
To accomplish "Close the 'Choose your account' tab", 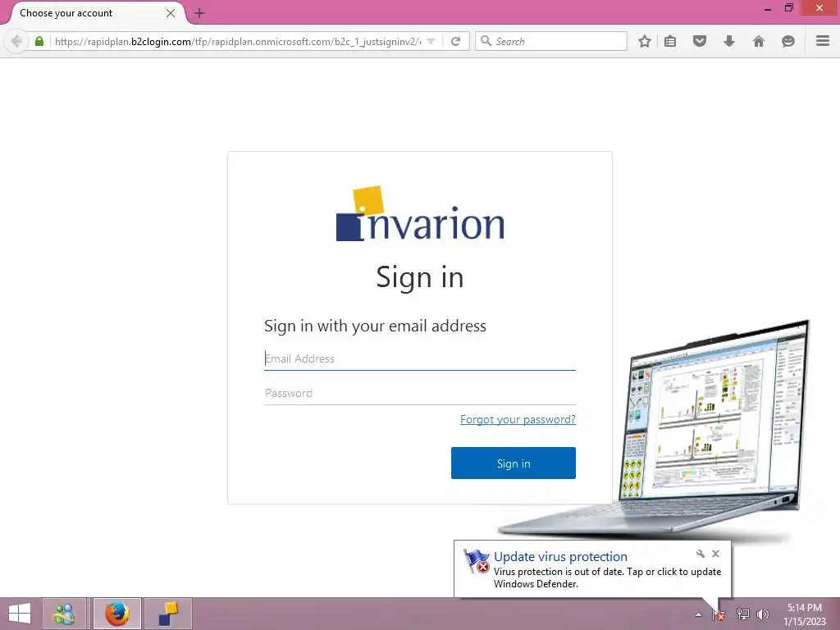I will pyautogui.click(x=171, y=13).
